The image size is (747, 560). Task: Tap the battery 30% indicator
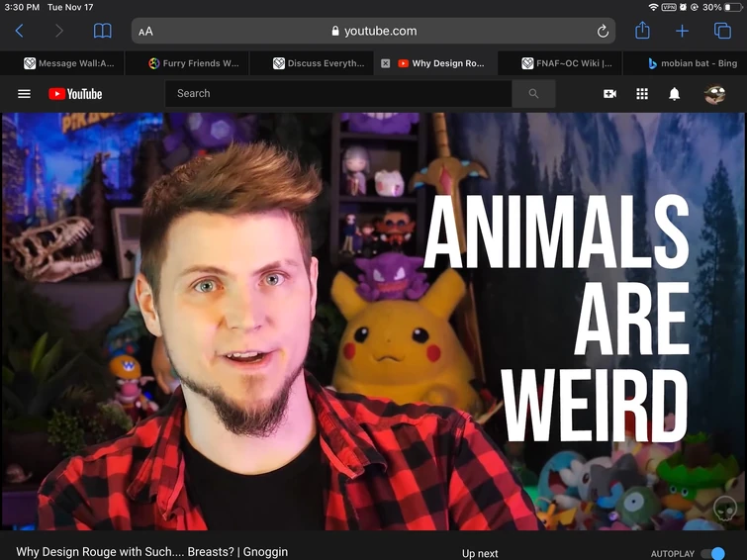tap(722, 7)
